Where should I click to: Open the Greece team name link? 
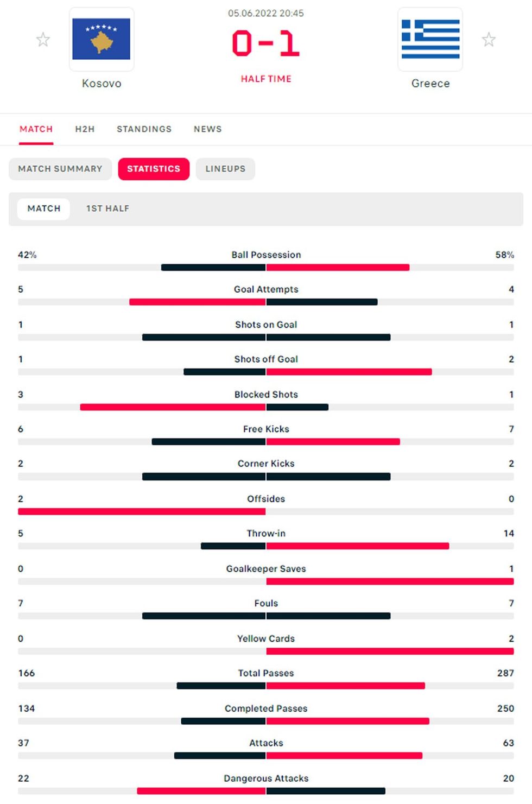(430, 84)
